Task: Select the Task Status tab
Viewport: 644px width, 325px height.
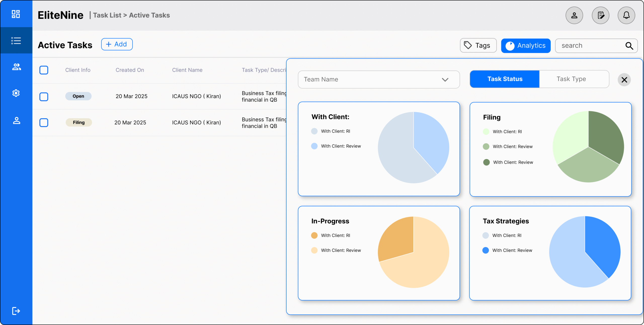Action: coord(505,79)
